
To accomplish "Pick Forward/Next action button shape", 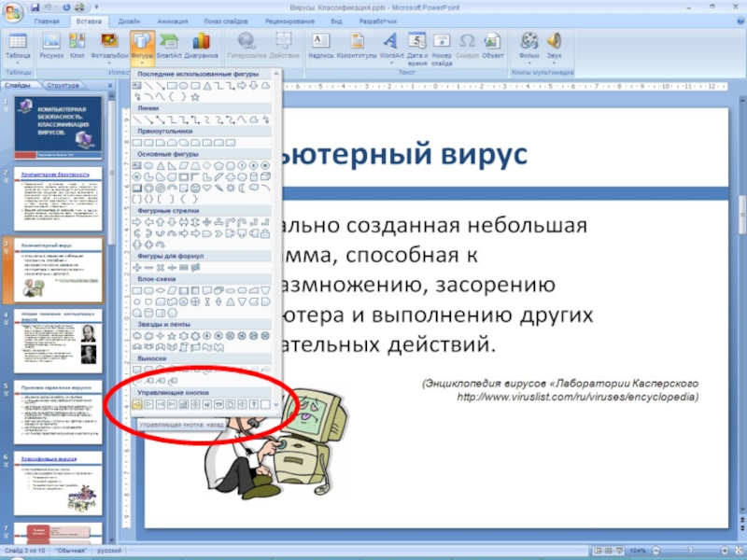I will [x=148, y=404].
